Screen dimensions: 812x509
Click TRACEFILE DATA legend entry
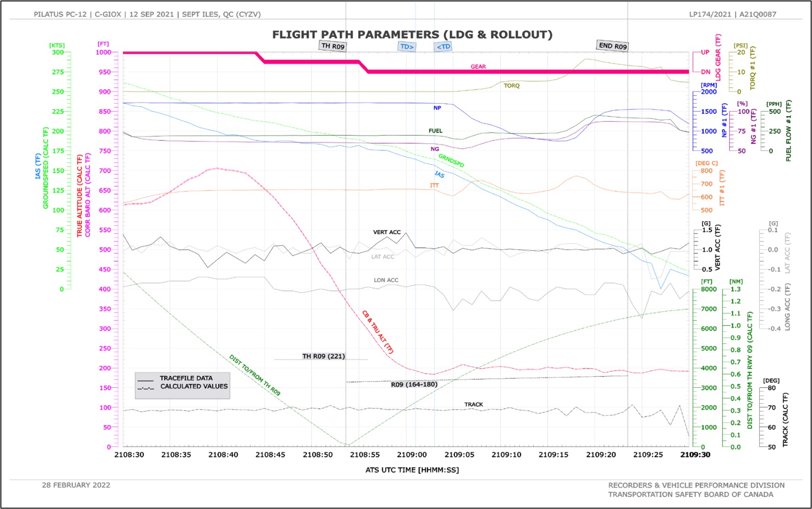tap(186, 378)
